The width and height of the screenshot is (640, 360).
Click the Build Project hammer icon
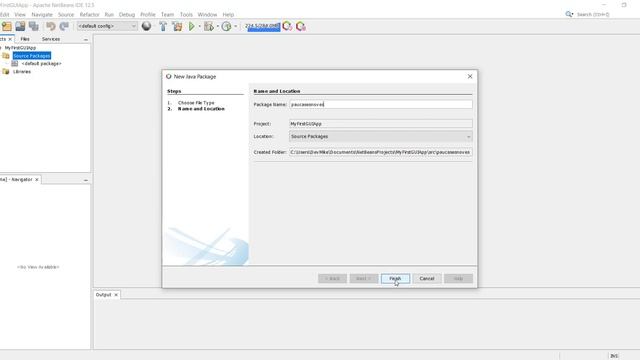[163, 26]
